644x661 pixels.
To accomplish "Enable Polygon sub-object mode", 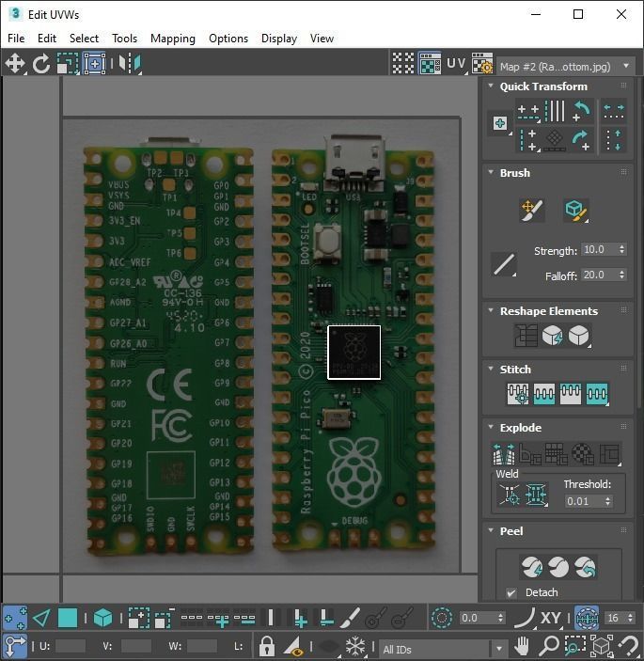I will pos(68,618).
